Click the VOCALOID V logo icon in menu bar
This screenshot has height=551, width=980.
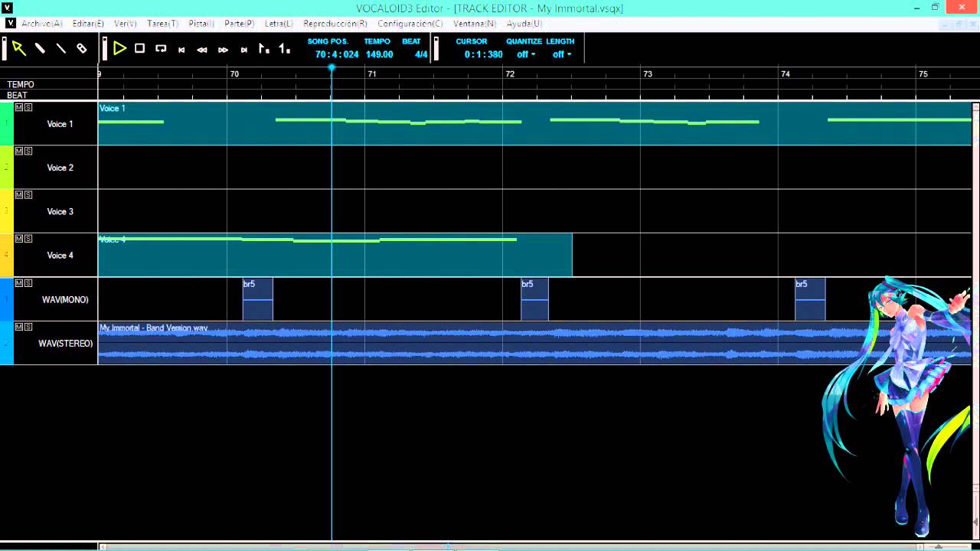click(x=10, y=24)
